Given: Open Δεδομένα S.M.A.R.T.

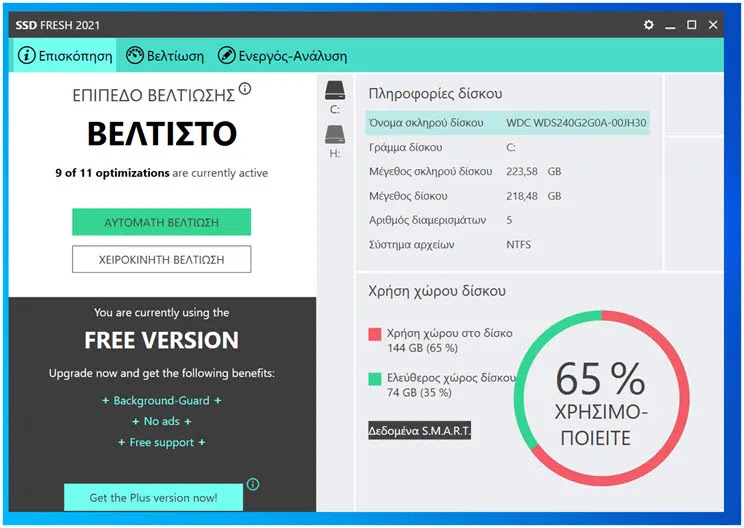Looking at the screenshot, I should pos(419,430).
